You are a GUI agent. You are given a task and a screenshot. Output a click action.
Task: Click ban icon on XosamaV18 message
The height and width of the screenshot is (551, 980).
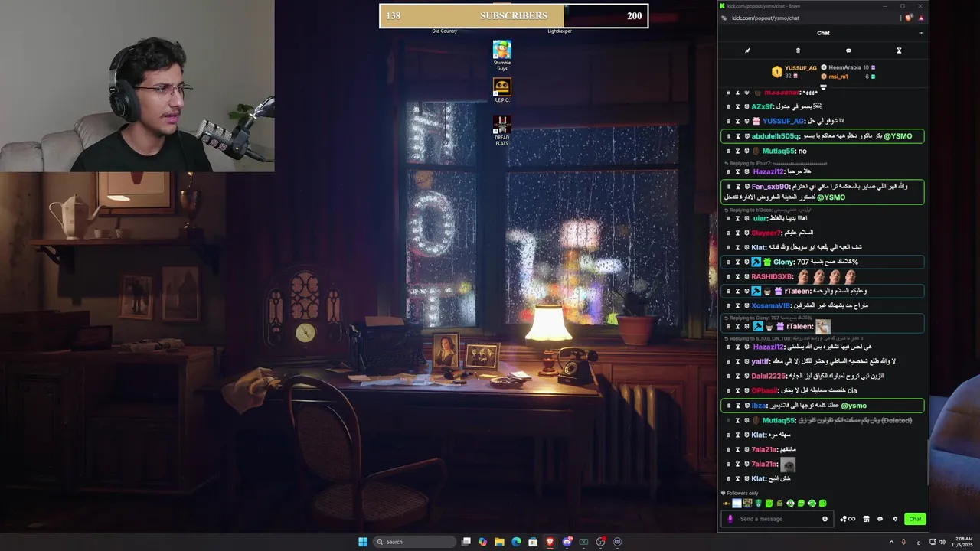tap(746, 305)
